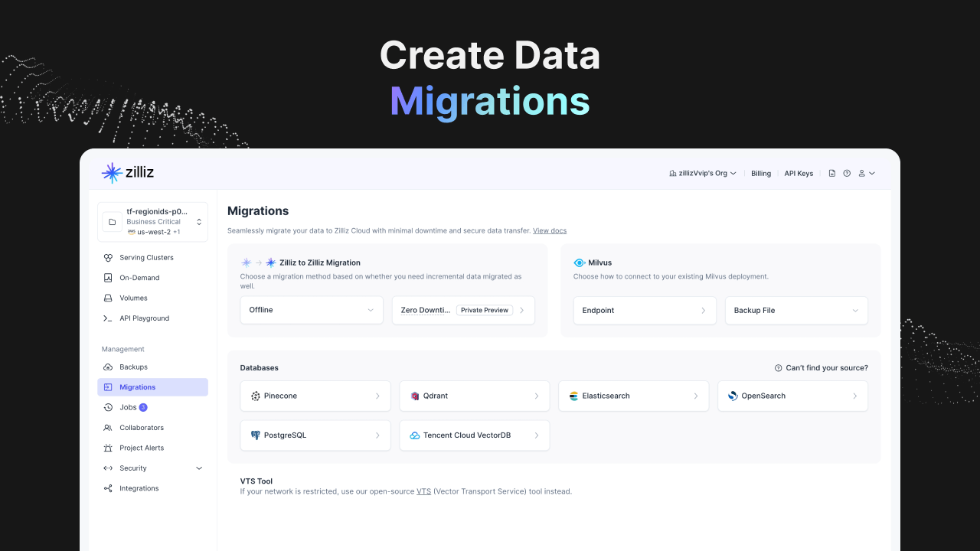Click the Tencent Cloud logo icon
The width and height of the screenshot is (980, 551).
point(415,435)
